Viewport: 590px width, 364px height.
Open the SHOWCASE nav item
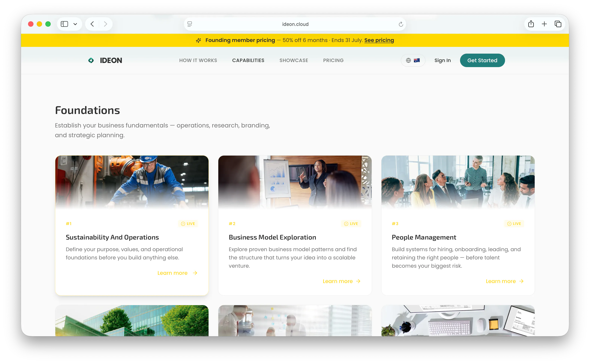[294, 60]
